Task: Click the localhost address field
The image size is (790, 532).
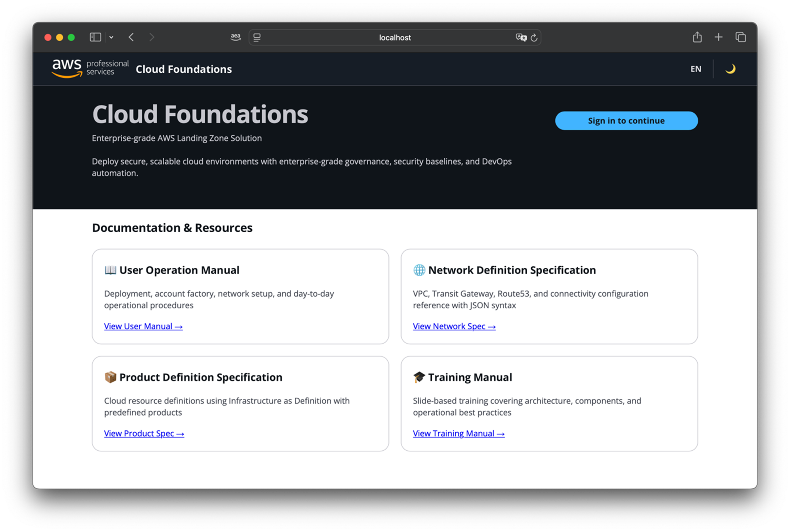Action: (x=395, y=38)
